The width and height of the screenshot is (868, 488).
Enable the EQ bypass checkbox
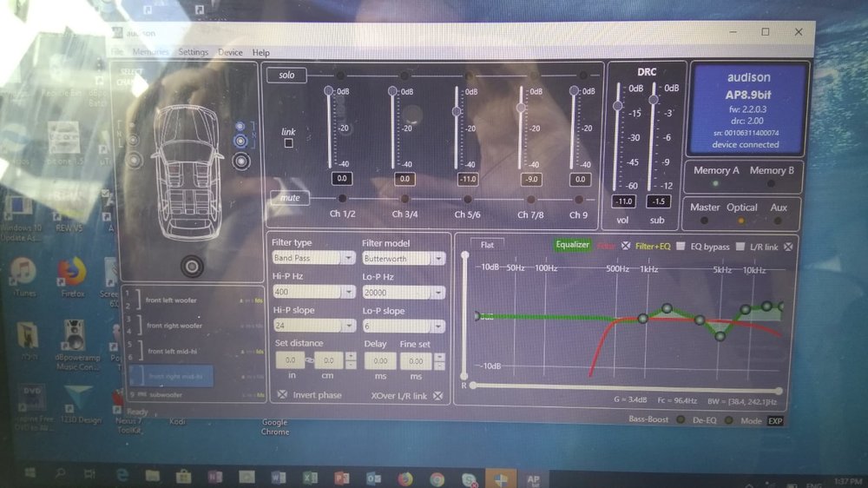point(740,247)
